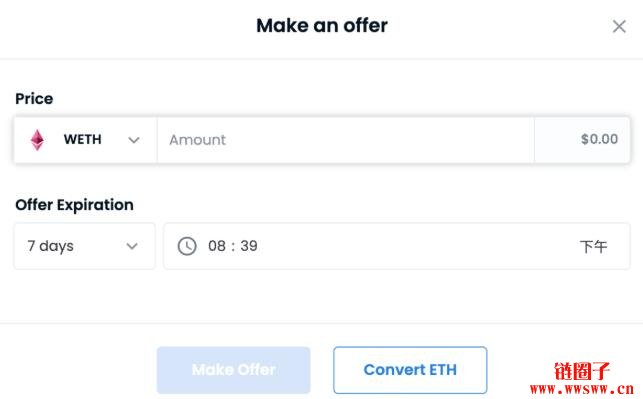
Task: Click the red 链圈子 watermark logo
Action: pos(582,371)
